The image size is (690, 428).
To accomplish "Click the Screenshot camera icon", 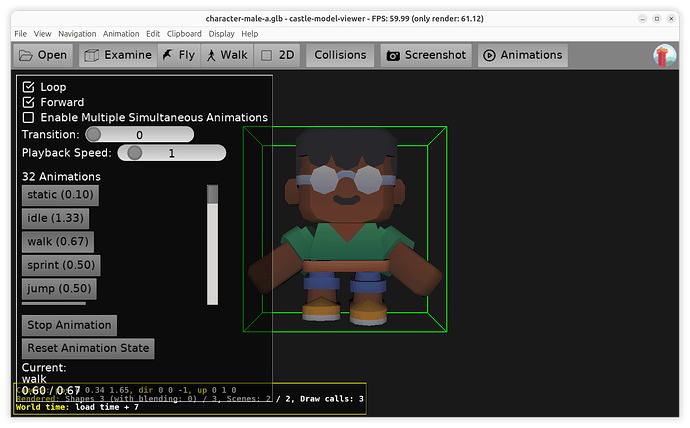I will [393, 56].
